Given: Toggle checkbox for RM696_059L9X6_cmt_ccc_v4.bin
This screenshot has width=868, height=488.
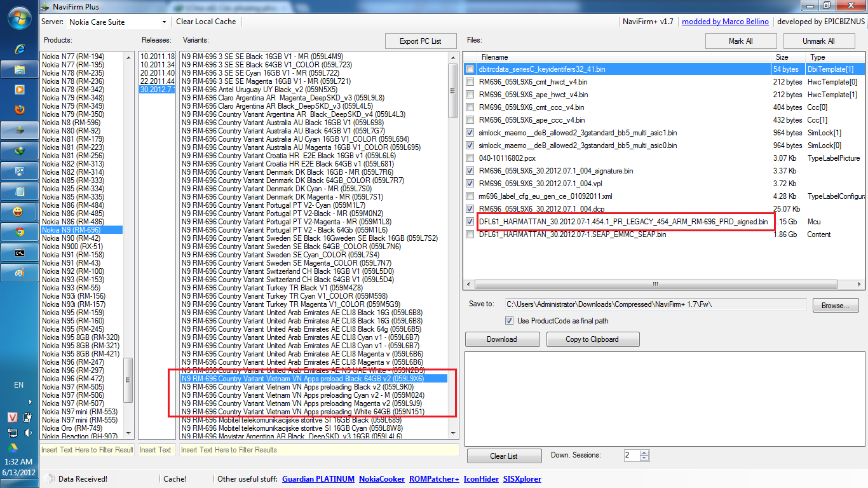Looking at the screenshot, I should 470,107.
